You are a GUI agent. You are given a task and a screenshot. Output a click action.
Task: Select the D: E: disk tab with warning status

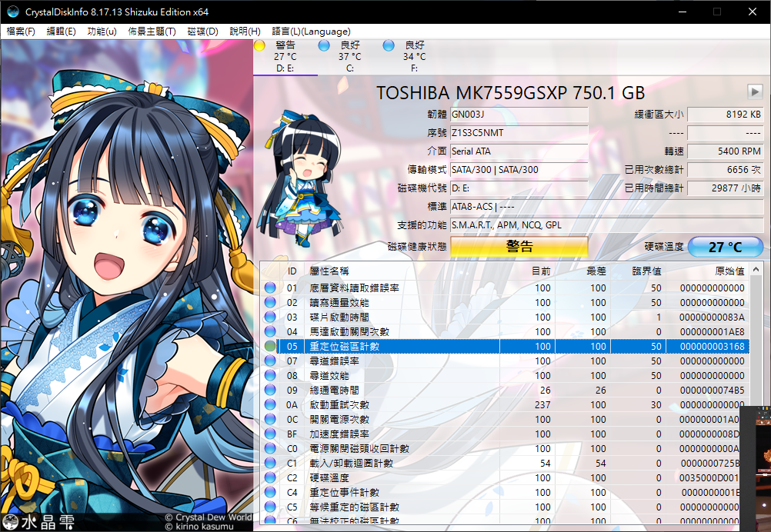(x=285, y=57)
